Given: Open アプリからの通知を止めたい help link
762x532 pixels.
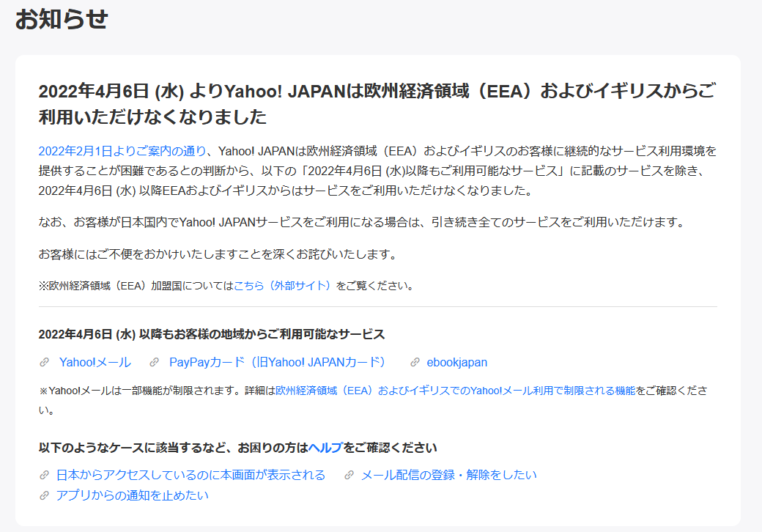Looking at the screenshot, I should pyautogui.click(x=132, y=495).
